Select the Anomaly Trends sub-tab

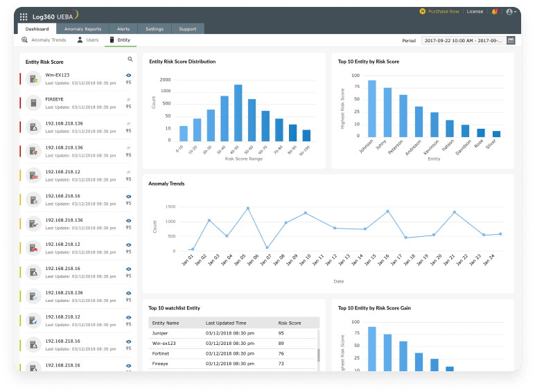click(44, 40)
